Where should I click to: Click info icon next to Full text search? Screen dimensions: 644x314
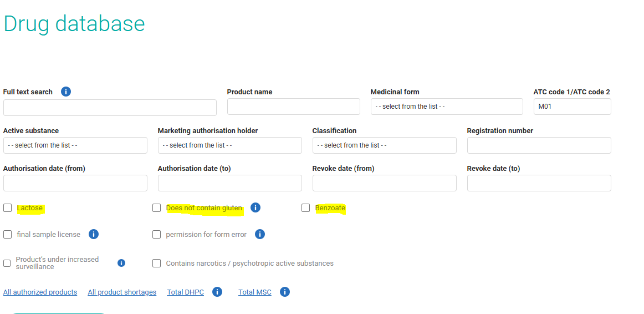66,92
